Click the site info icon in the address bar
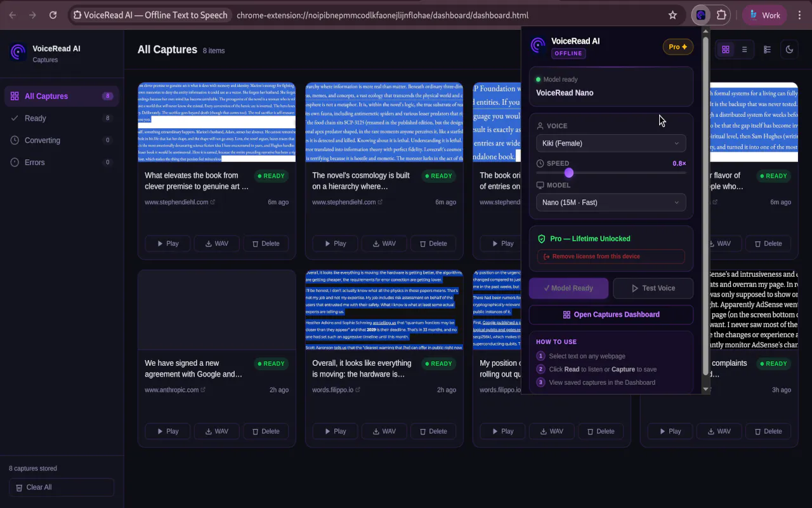Screen dimensions: 812x508 coord(77,15)
